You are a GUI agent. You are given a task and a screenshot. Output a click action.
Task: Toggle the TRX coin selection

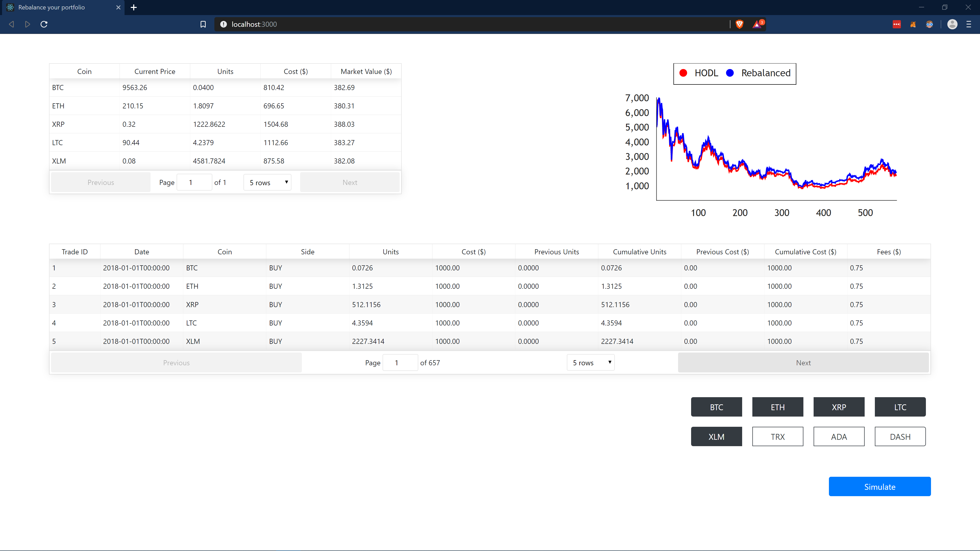coord(778,436)
